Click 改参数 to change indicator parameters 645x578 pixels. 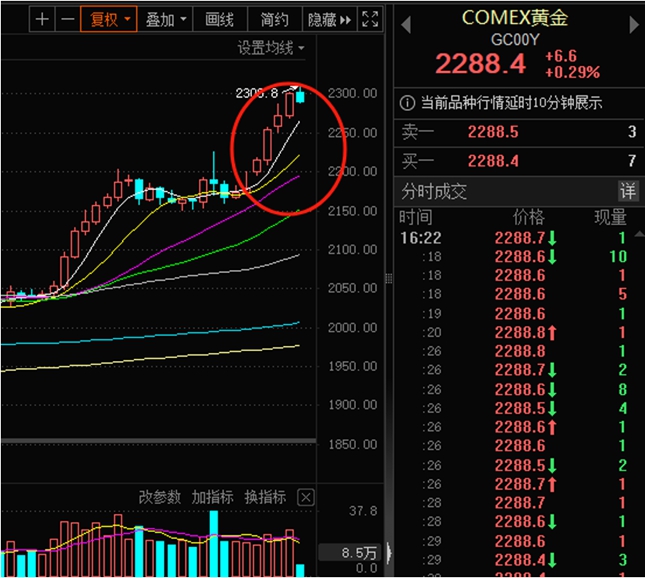160,497
